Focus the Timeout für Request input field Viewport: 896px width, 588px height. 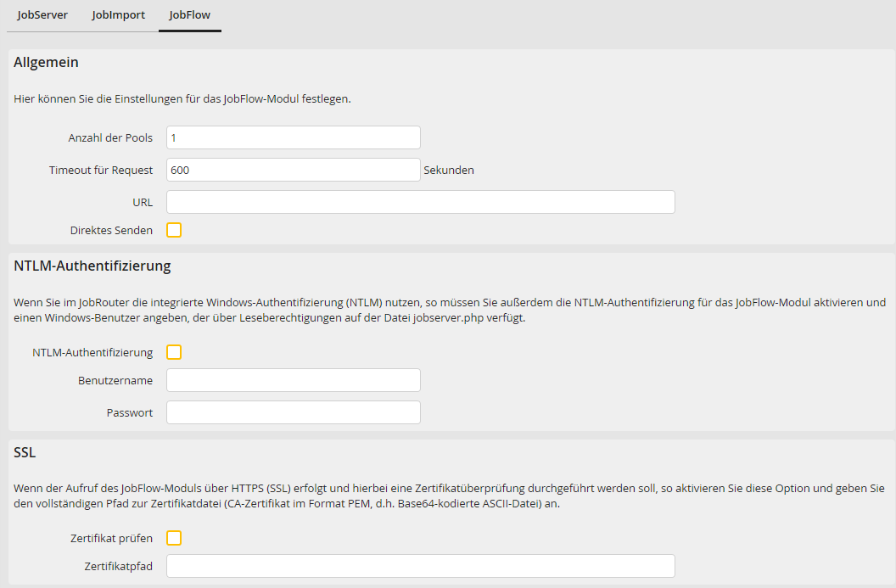pyautogui.click(x=294, y=170)
